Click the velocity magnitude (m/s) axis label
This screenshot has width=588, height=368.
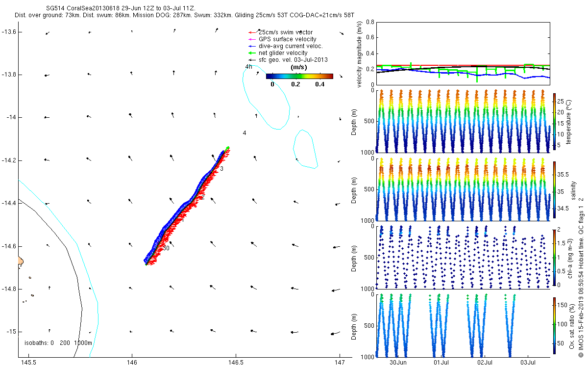[360, 54]
